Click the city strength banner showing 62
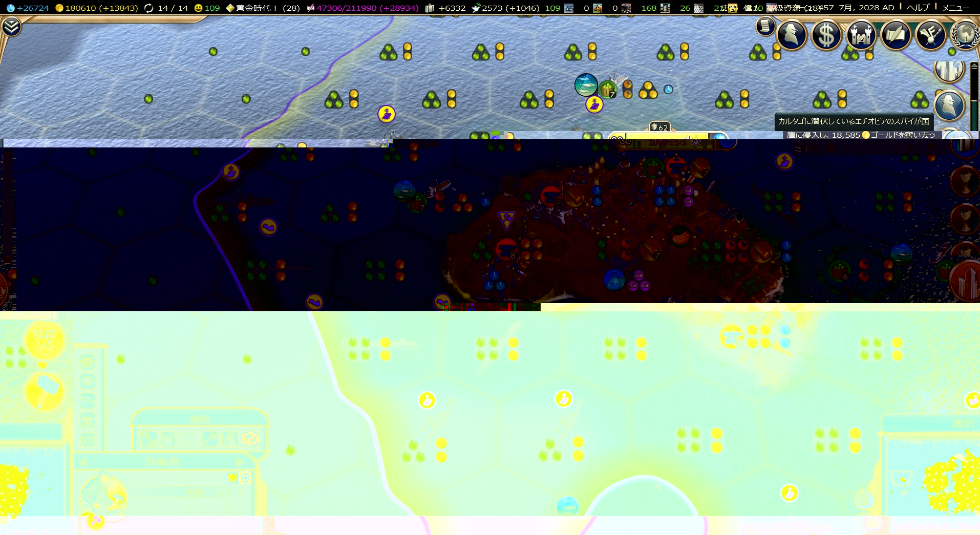 point(659,127)
